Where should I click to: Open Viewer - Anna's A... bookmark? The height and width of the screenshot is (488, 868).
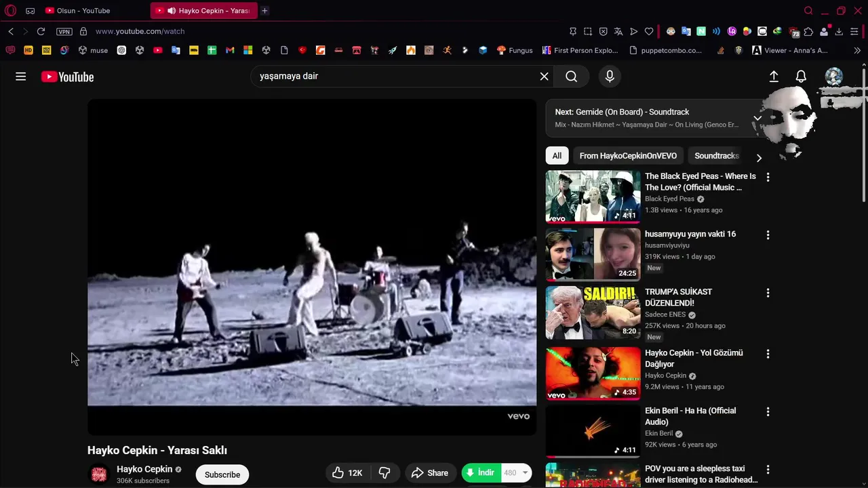(790, 50)
